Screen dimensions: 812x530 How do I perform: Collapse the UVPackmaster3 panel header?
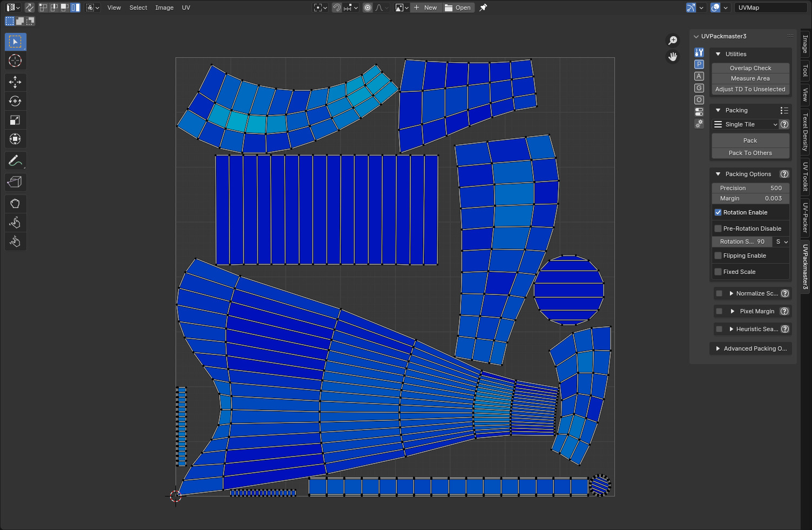pos(696,36)
